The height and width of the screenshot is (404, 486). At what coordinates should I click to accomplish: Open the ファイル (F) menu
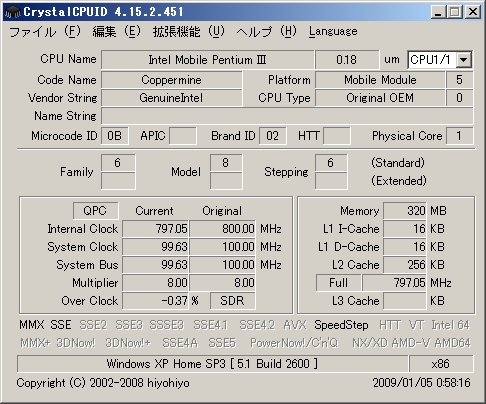tap(45, 32)
